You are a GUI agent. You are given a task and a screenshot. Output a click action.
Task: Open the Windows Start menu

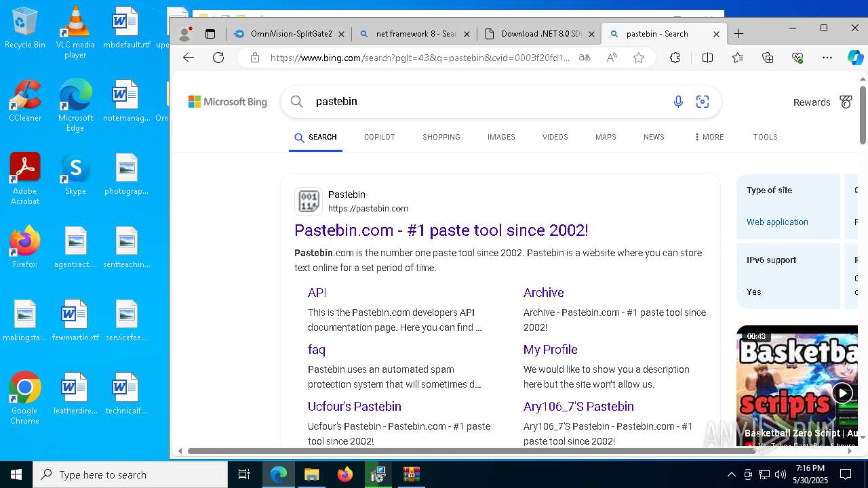(x=16, y=474)
